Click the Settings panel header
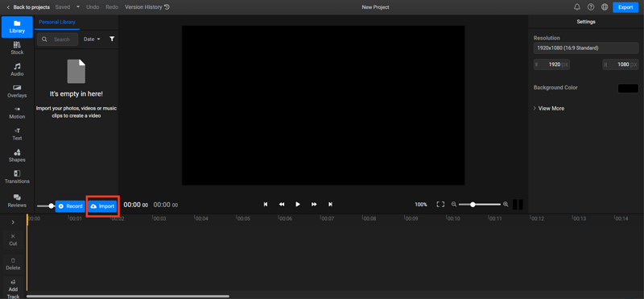Image resolution: width=644 pixels, height=299 pixels. point(586,22)
